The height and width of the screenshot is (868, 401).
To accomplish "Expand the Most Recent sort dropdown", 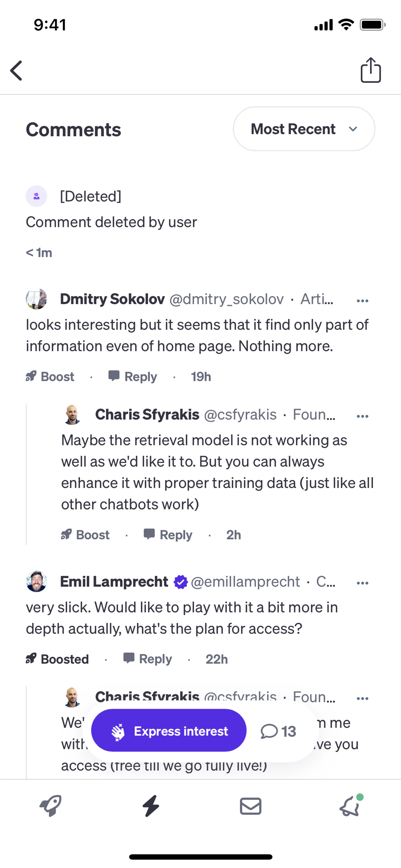I will [x=304, y=129].
